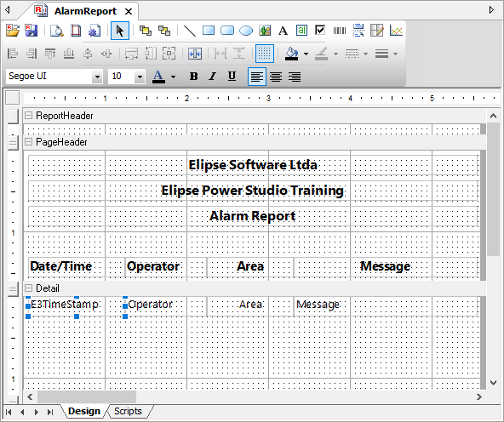Select the Barcode tool

click(x=340, y=31)
